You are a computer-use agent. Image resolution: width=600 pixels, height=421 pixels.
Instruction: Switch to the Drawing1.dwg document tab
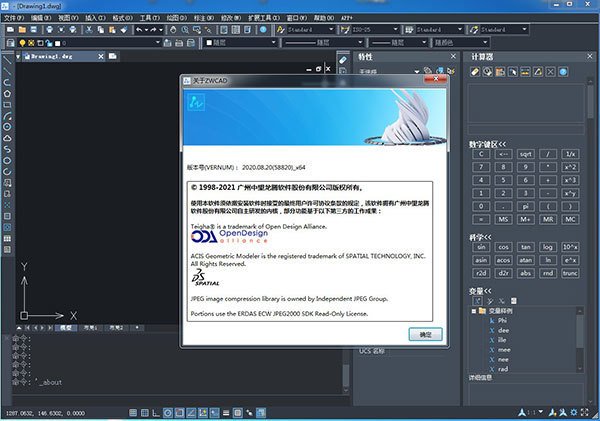(x=64, y=56)
